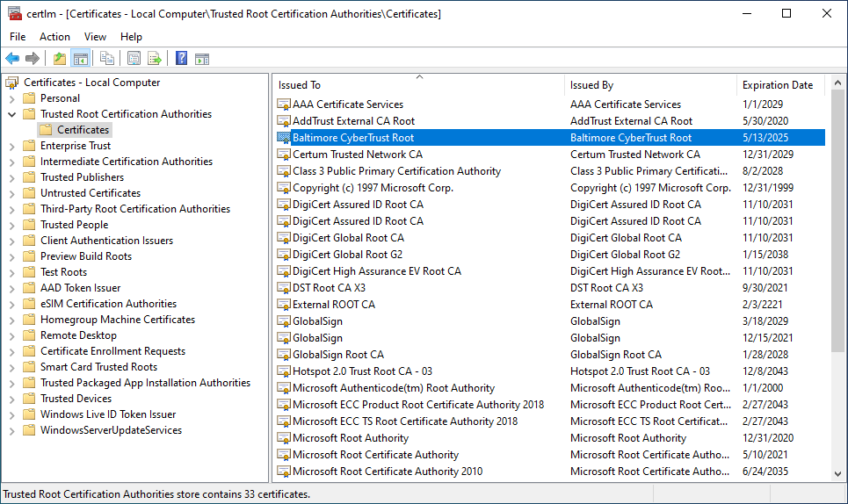Click the Forward arrow toolbar icon

33,58
